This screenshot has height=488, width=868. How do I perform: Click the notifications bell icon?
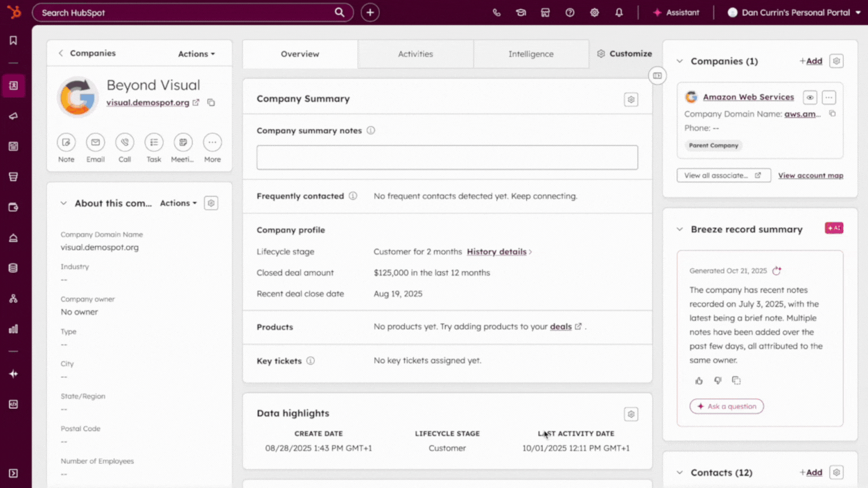click(619, 12)
